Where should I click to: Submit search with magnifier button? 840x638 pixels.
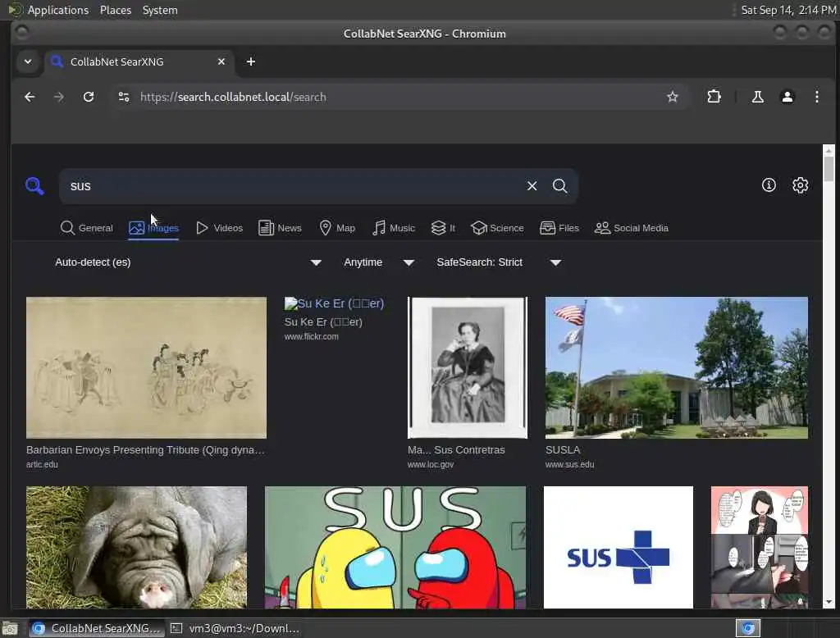tap(559, 186)
